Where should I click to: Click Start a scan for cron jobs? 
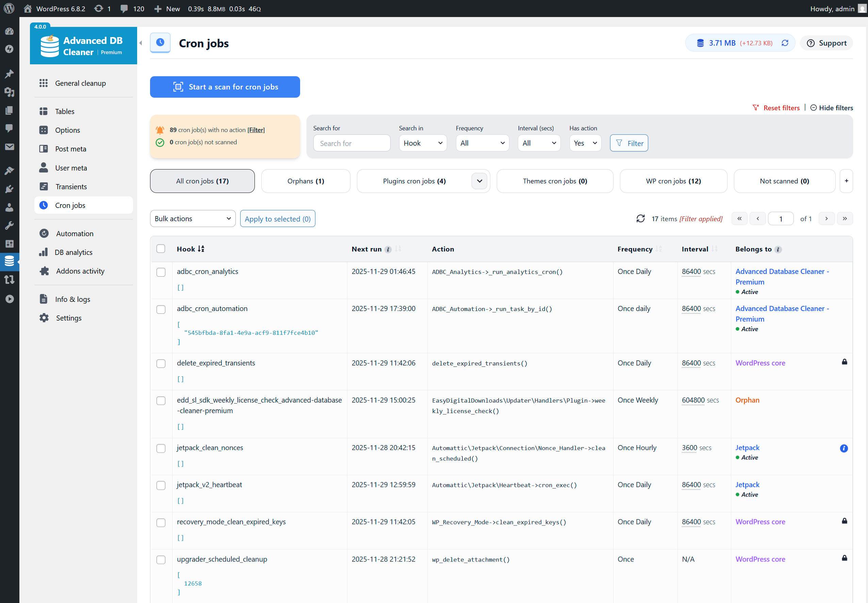tap(225, 87)
